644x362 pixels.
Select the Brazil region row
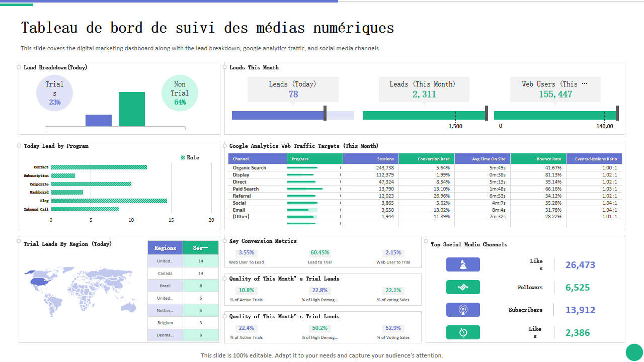point(183,286)
